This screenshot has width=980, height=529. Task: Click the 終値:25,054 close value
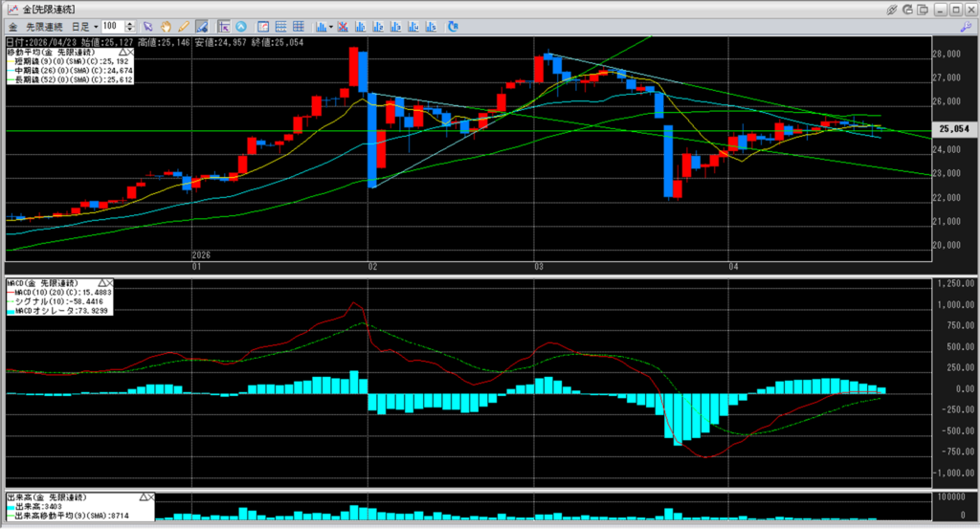point(277,42)
